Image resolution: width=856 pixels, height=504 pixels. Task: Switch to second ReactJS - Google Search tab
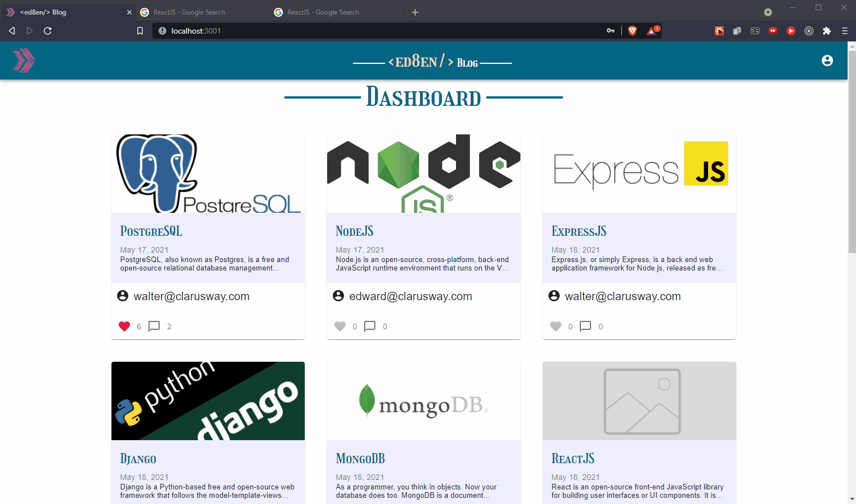336,12
